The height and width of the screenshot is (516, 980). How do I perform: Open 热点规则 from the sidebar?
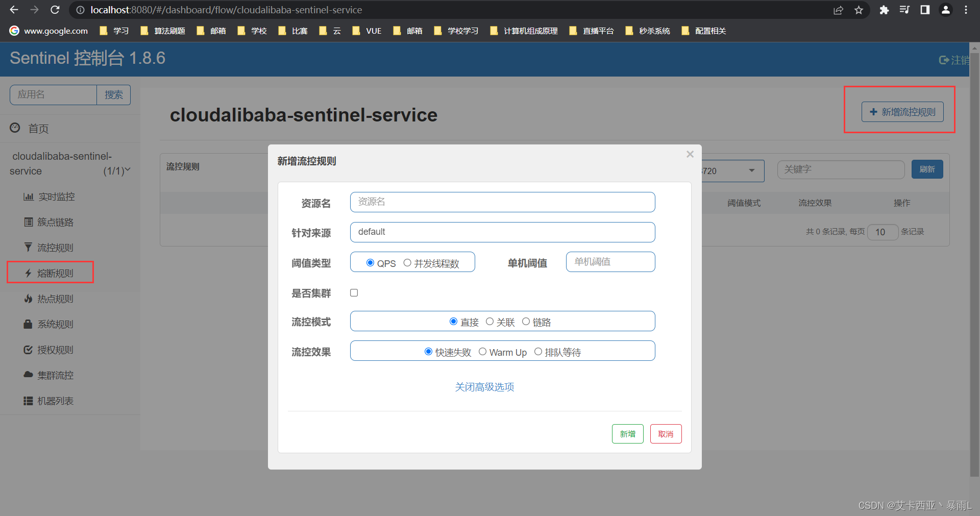(49, 299)
